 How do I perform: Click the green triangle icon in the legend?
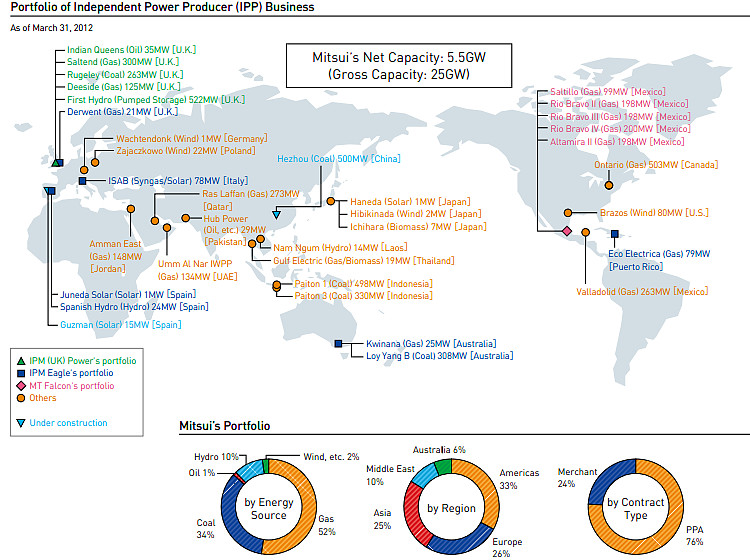pyautogui.click(x=21, y=361)
